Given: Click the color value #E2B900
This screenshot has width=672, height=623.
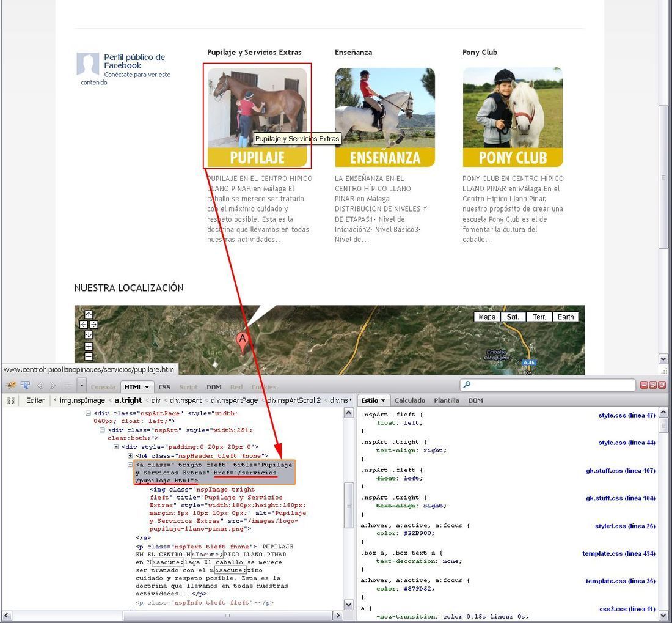Looking at the screenshot, I should click(419, 533).
